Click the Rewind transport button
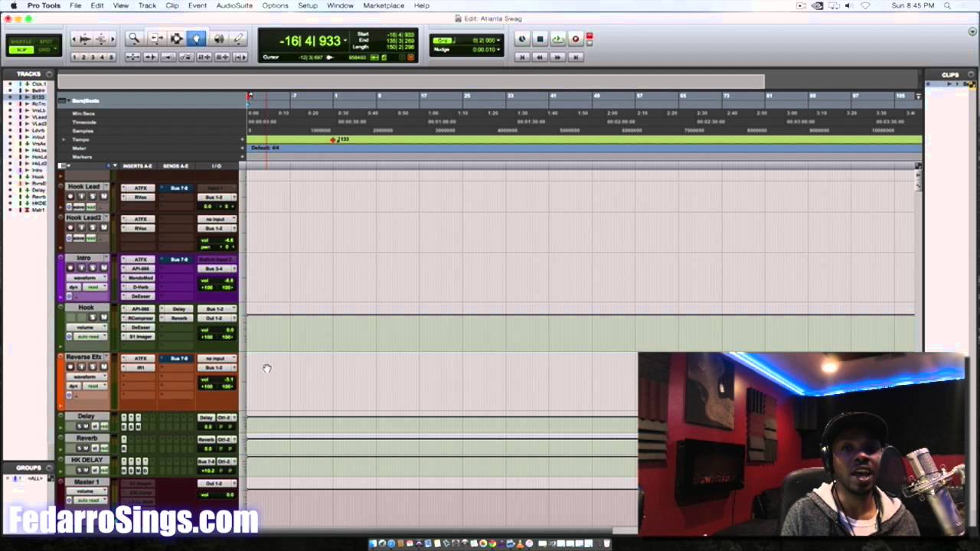The image size is (980, 551). tap(540, 57)
